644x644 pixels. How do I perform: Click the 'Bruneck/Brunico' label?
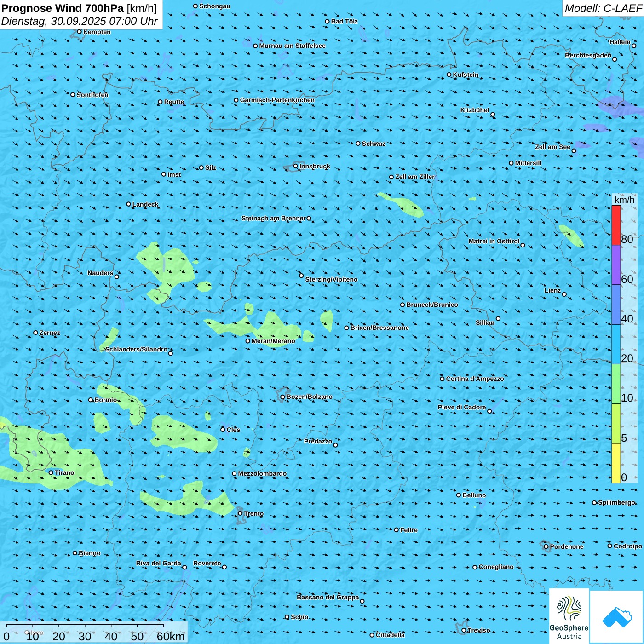coord(432,305)
